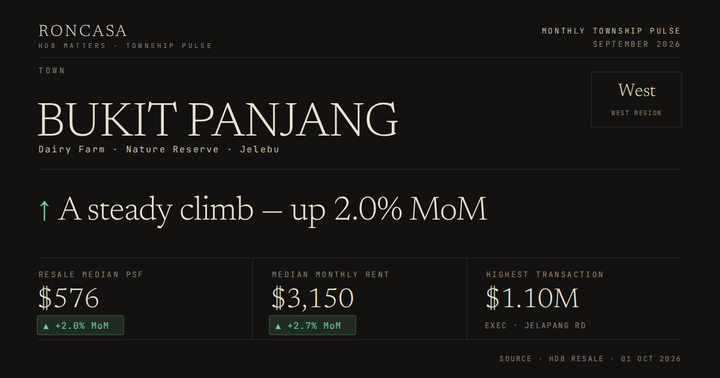Screen dimensions: 720x378
Task: Click the $576 resale median PSF value
Action: coord(68,298)
